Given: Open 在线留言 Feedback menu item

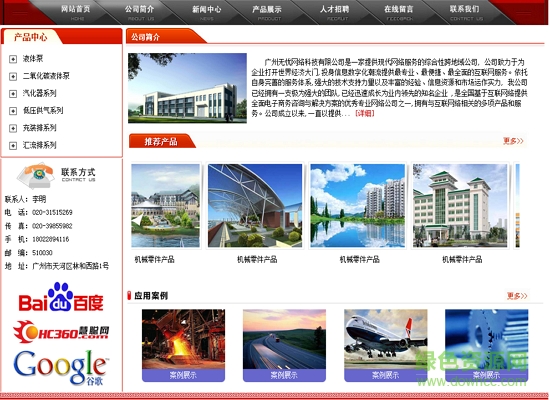Looking at the screenshot, I should [x=399, y=13].
